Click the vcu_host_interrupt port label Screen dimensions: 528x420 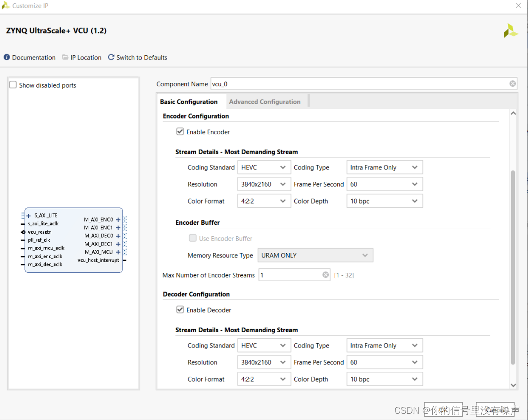tap(98, 260)
